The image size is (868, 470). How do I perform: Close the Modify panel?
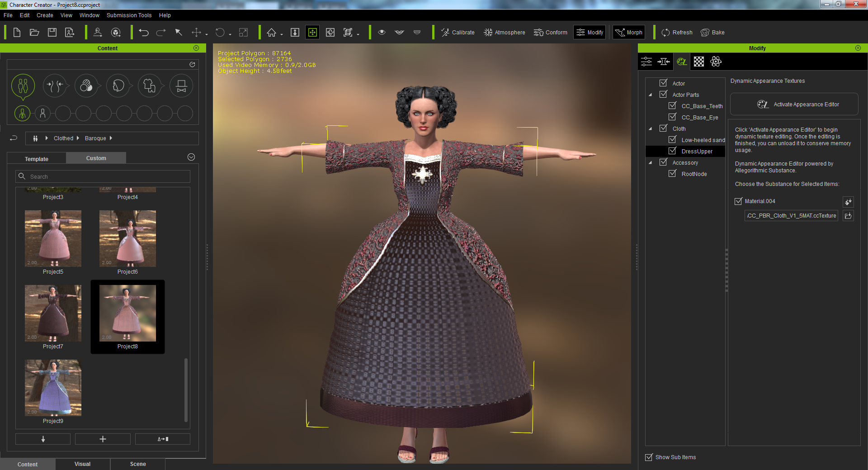[858, 48]
